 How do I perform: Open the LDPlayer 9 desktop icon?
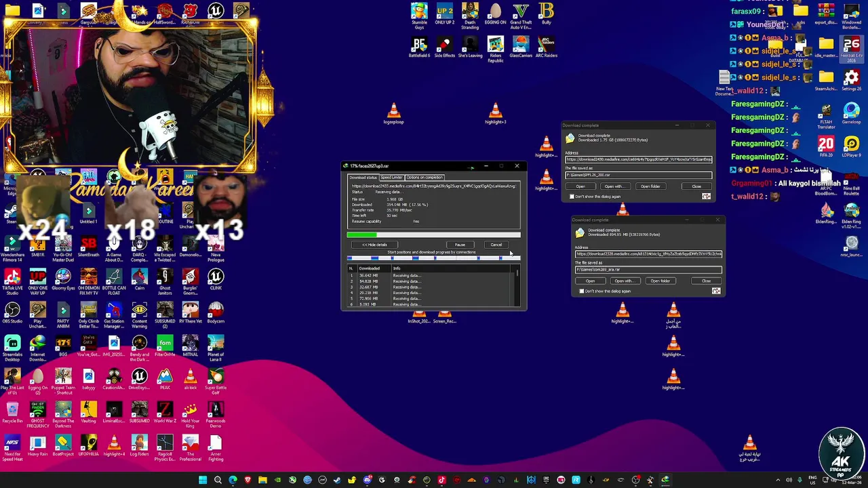[x=852, y=146]
